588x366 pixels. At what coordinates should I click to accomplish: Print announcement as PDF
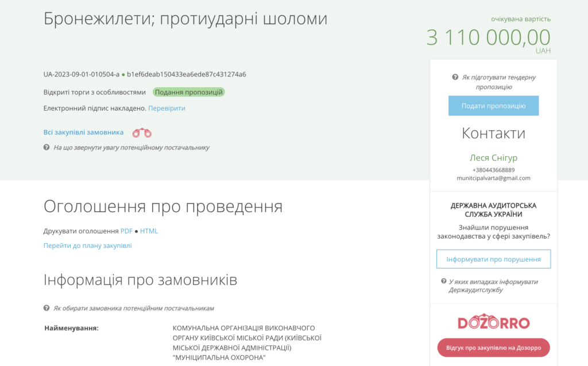126,231
